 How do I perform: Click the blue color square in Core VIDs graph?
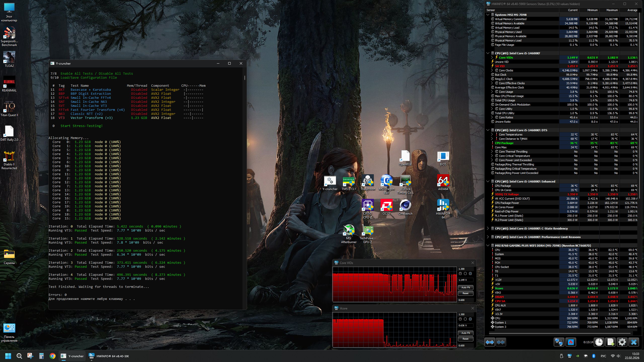[x=470, y=274]
